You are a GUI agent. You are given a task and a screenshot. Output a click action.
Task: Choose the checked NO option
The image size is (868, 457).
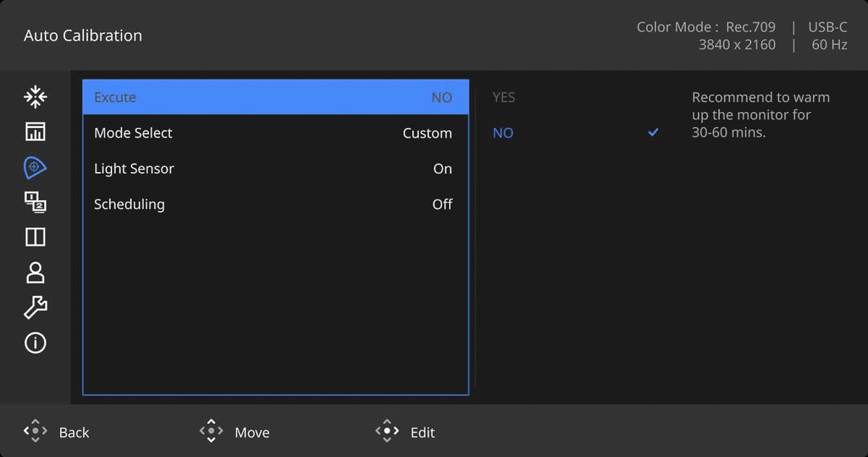coord(503,133)
